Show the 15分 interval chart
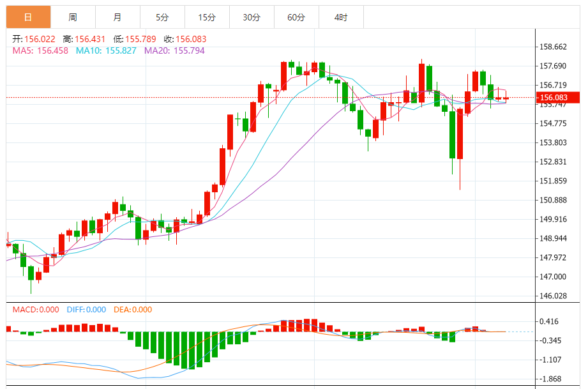This screenshot has width=588, height=389. 207,17
